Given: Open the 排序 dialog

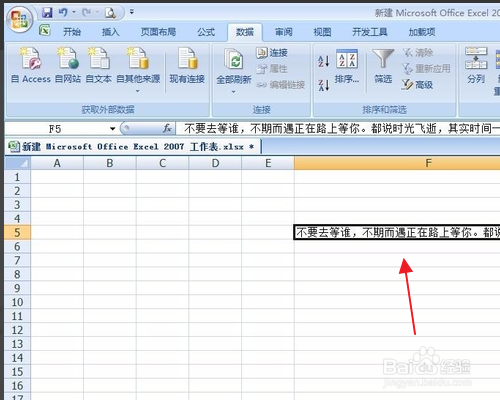Looking at the screenshot, I should (x=347, y=66).
